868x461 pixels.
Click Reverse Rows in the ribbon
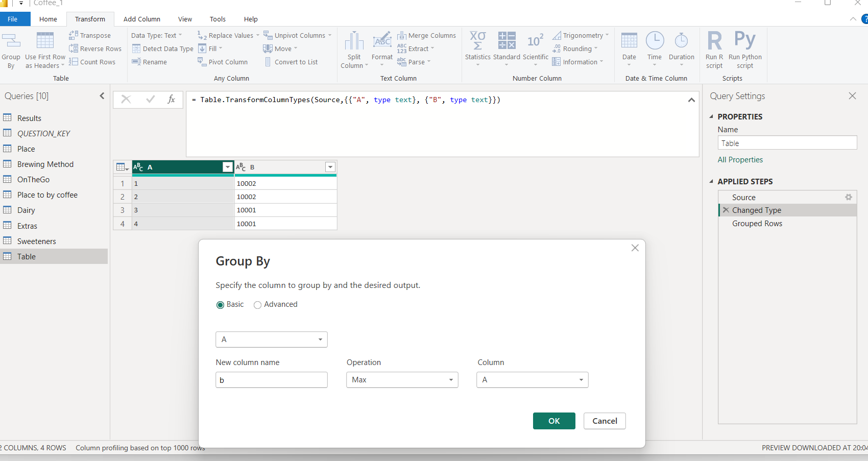click(x=95, y=48)
